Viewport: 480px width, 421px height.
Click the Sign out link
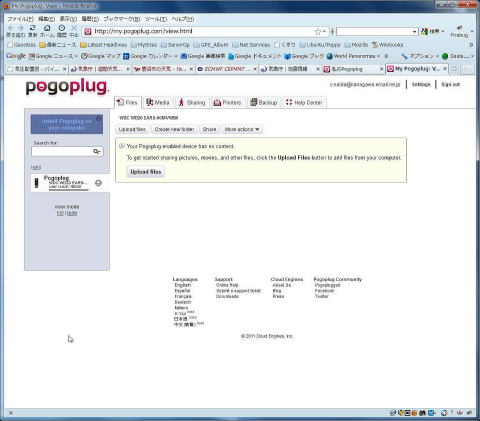(x=451, y=85)
